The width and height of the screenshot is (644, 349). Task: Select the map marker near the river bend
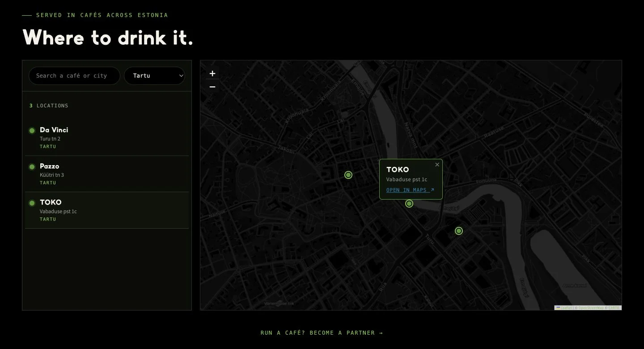point(459,231)
